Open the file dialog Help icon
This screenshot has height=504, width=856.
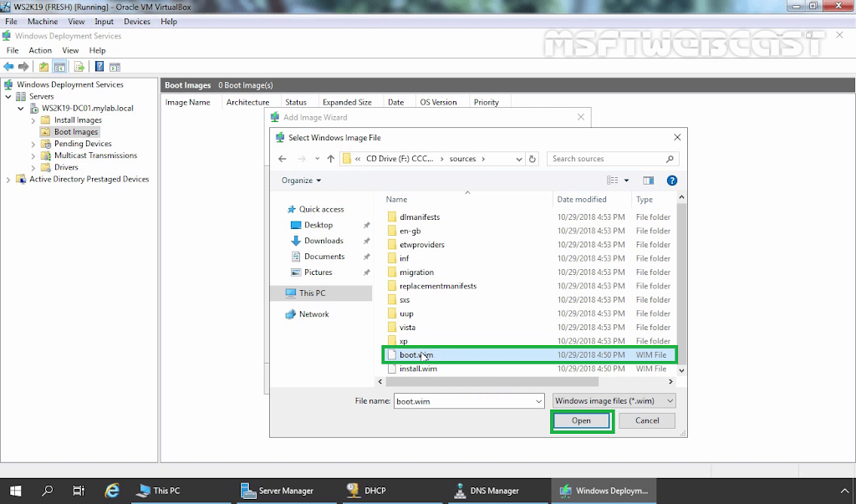(672, 181)
